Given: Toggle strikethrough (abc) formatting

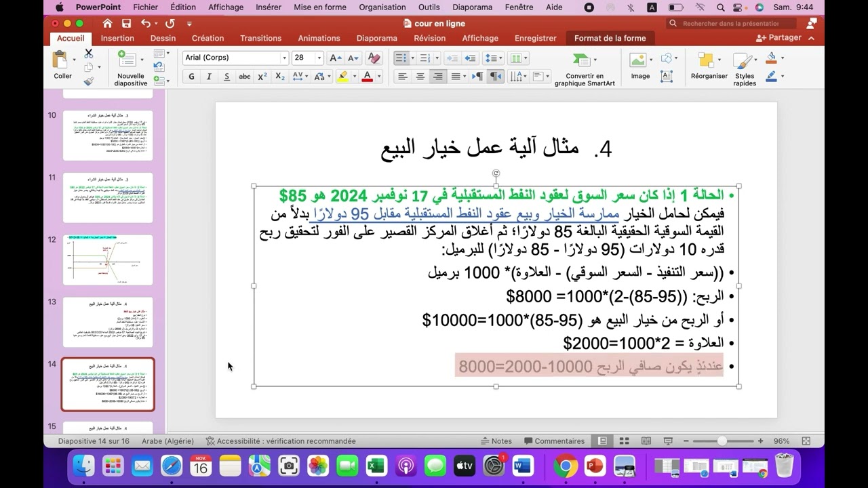Looking at the screenshot, I should pos(245,77).
